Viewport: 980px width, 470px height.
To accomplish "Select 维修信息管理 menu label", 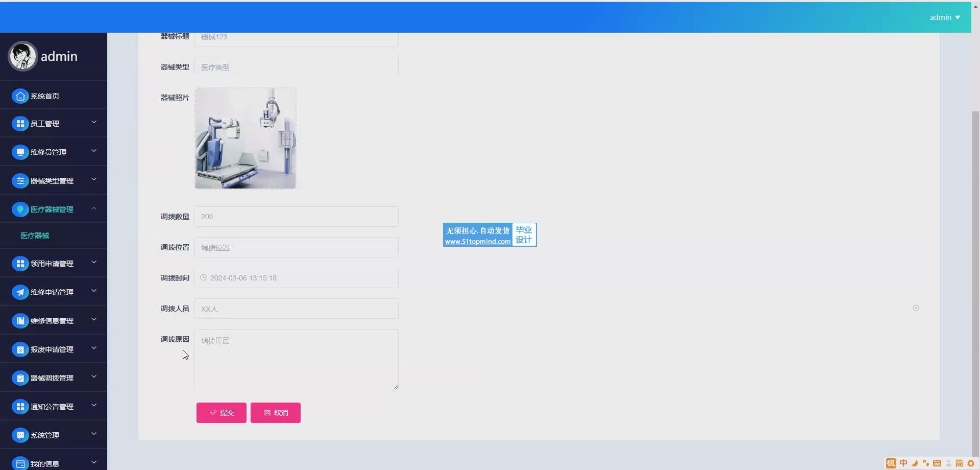I will [x=52, y=321].
